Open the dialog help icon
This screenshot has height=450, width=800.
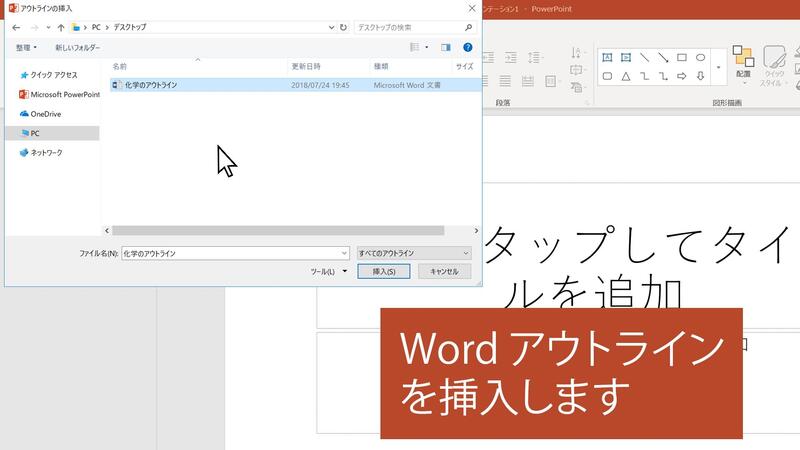[x=467, y=47]
